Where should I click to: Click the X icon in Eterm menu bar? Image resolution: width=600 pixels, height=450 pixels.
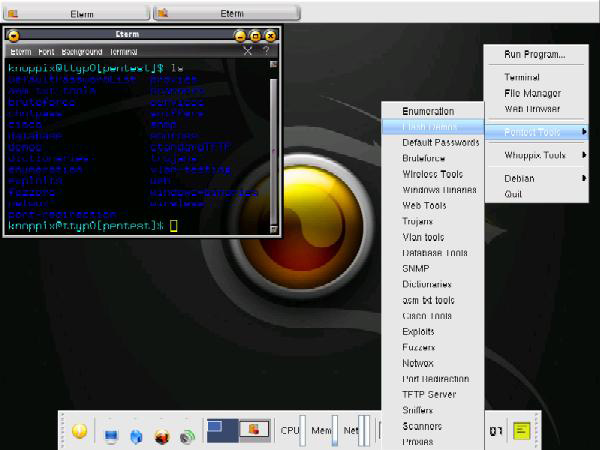(248, 50)
